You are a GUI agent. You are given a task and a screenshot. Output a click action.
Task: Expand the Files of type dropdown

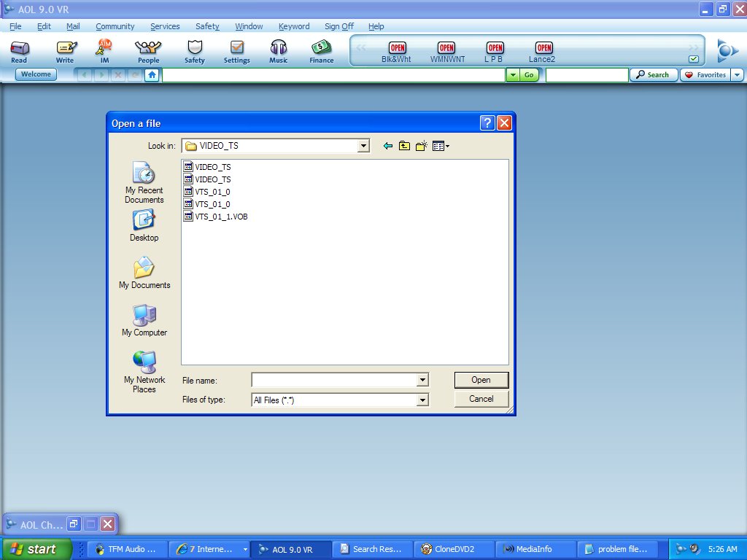[x=422, y=400]
